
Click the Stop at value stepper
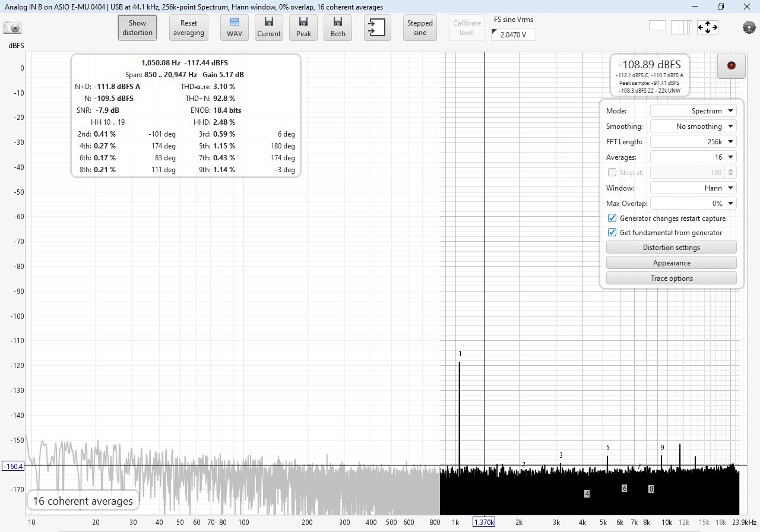[x=731, y=173]
